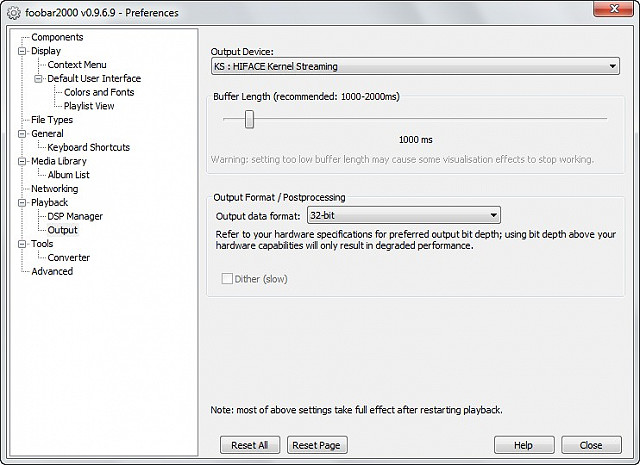Screen dimensions: 640x465
Task: Click the foobar2000 gear icon in title bar
Action: coord(13,13)
